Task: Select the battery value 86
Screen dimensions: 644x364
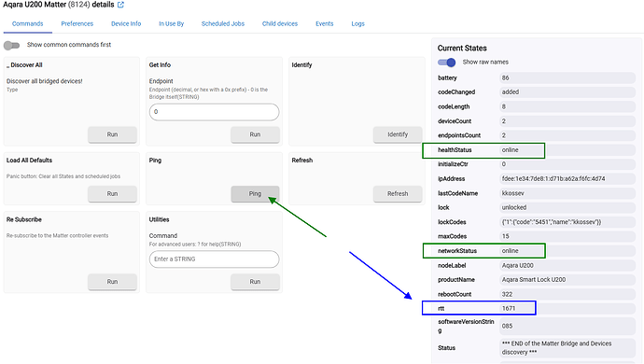Action: (567, 77)
